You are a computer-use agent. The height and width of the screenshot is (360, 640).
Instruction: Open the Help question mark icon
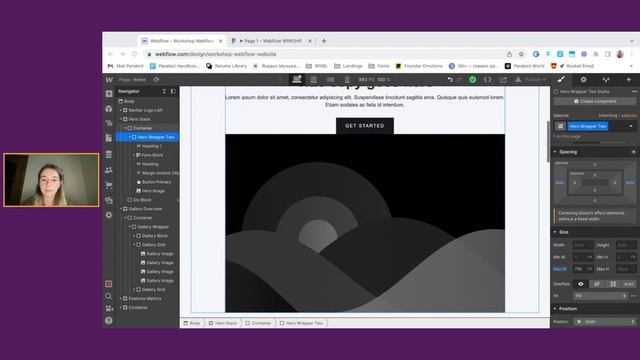coord(109,320)
